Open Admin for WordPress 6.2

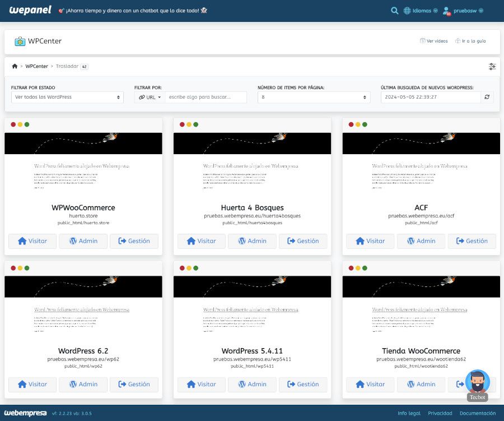click(x=83, y=385)
